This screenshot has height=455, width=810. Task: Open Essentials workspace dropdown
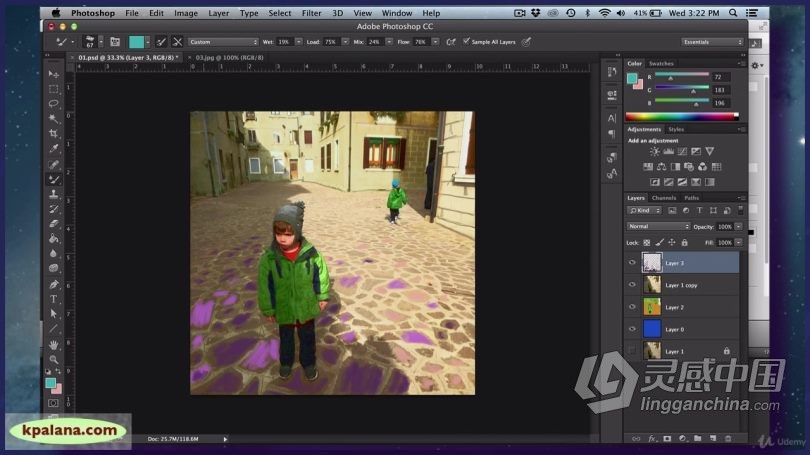pyautogui.click(x=712, y=42)
